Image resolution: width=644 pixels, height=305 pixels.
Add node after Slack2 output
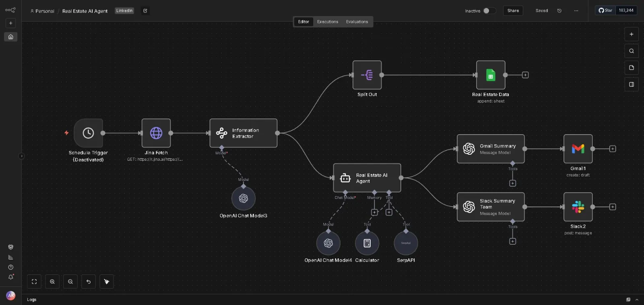(613, 207)
